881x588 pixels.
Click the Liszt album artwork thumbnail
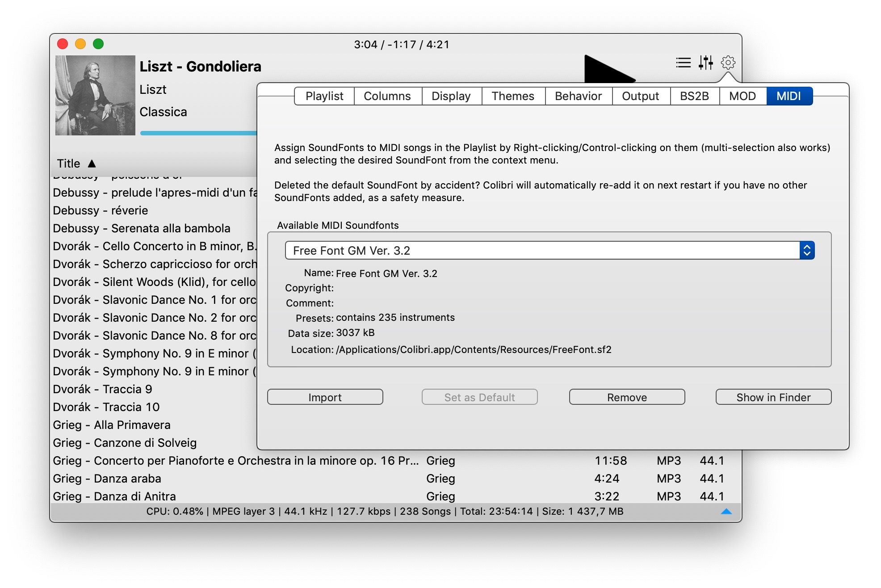point(95,95)
